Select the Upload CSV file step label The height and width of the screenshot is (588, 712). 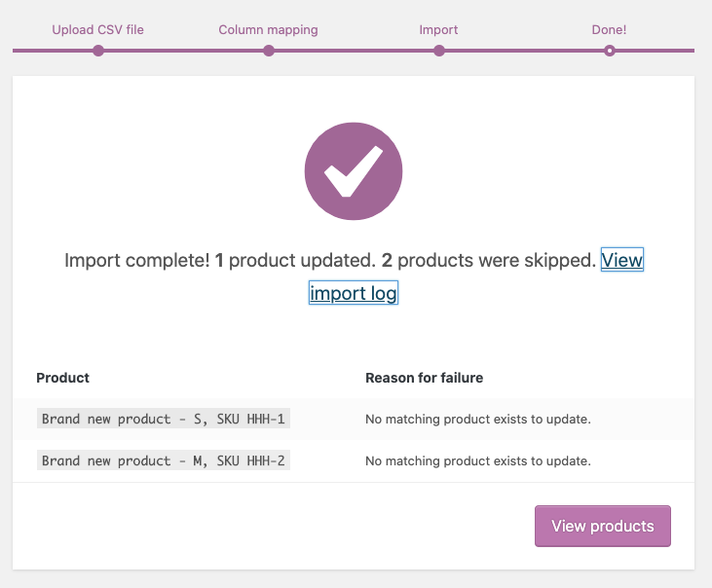pyautogui.click(x=97, y=29)
